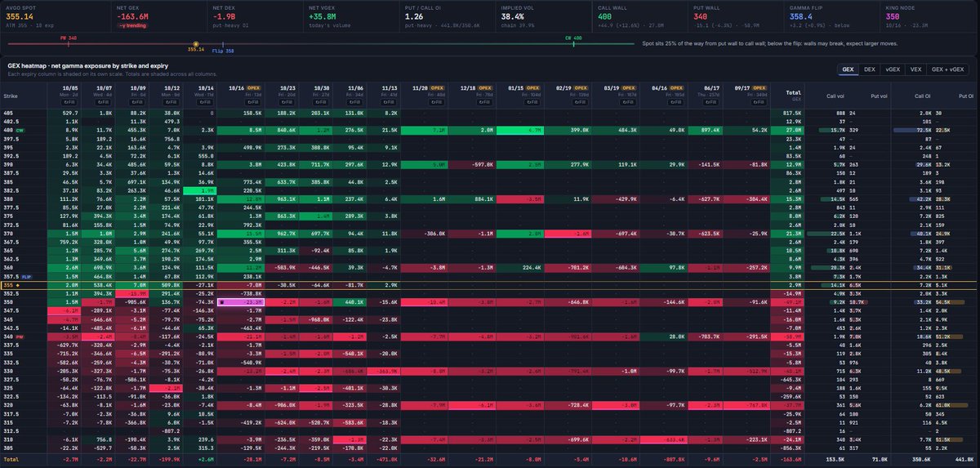This screenshot has height=468, width=980.
Task: Click Fill button under 10/09 expiry
Action: pyautogui.click(x=139, y=101)
